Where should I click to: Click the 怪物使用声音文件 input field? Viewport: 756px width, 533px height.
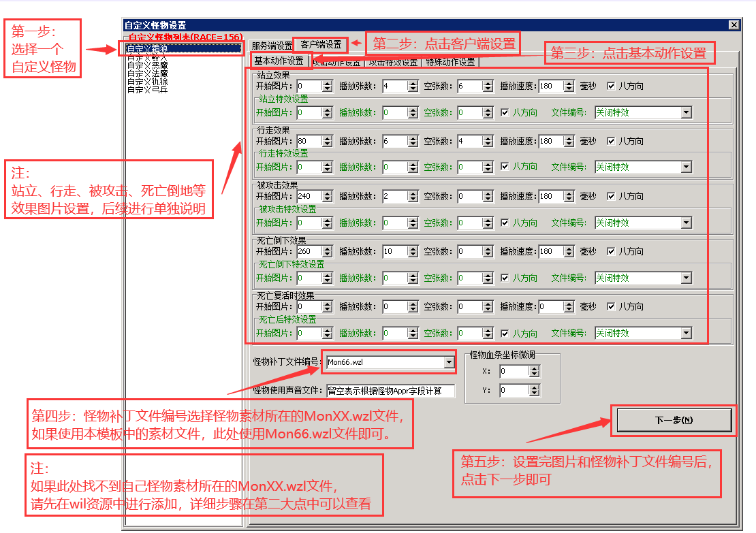(390, 391)
